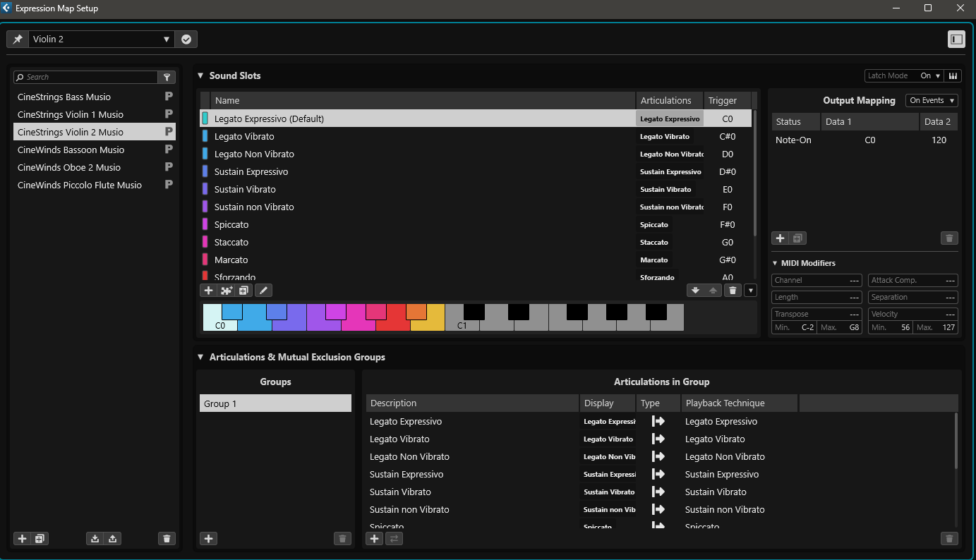The height and width of the screenshot is (560, 976).
Task: Move the selected sound slot up
Action: 713,291
